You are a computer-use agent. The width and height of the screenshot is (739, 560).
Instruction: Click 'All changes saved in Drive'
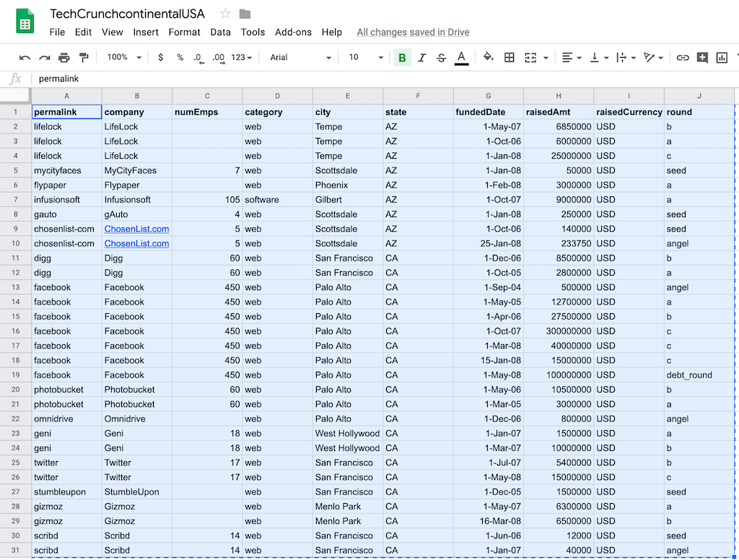coord(413,32)
